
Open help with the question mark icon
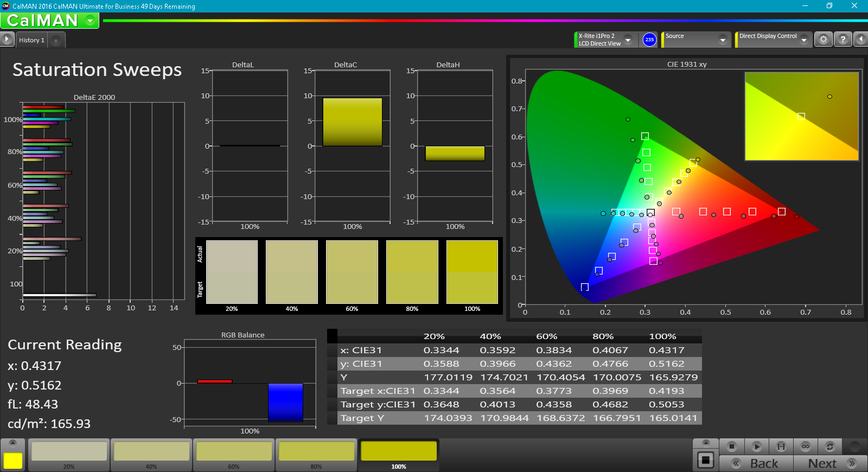point(843,40)
